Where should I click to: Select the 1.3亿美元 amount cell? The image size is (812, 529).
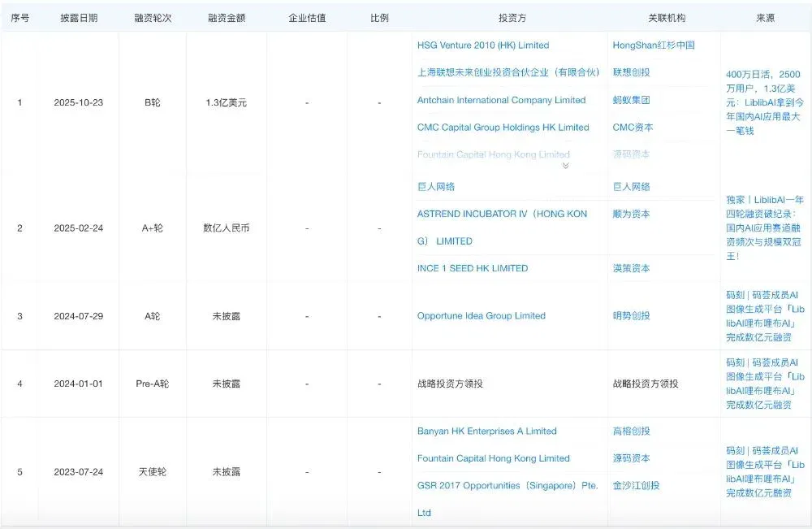[227, 102]
